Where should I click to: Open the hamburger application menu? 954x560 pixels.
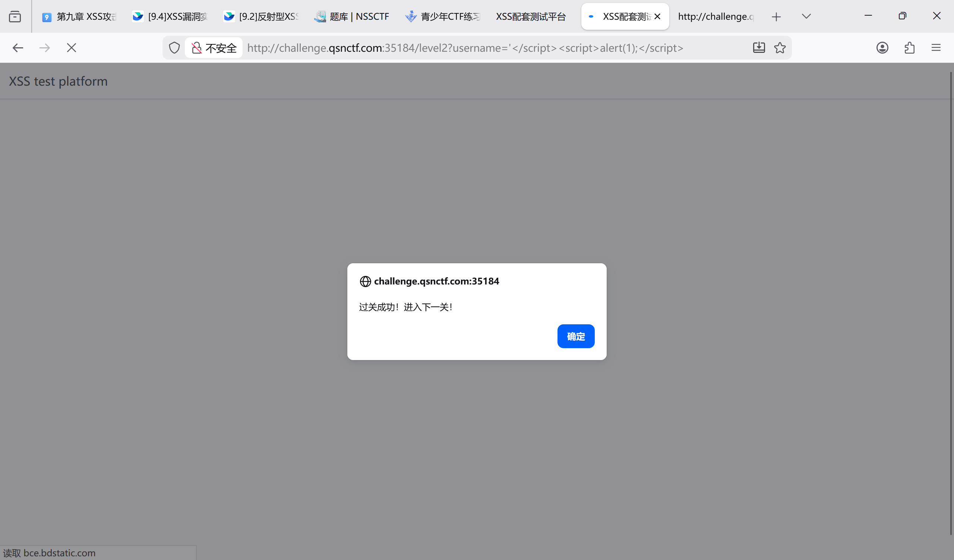point(936,48)
